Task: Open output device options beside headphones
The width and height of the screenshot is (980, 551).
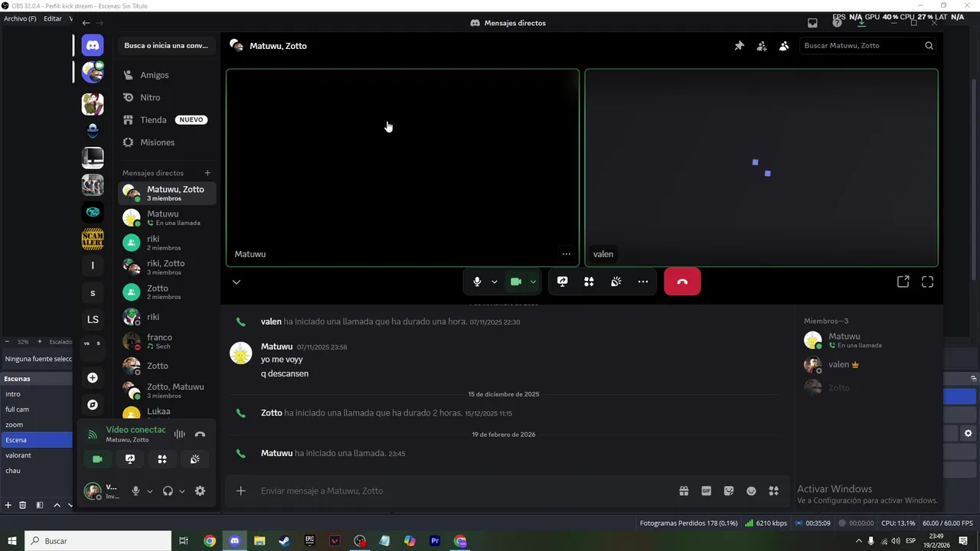Action: click(182, 491)
